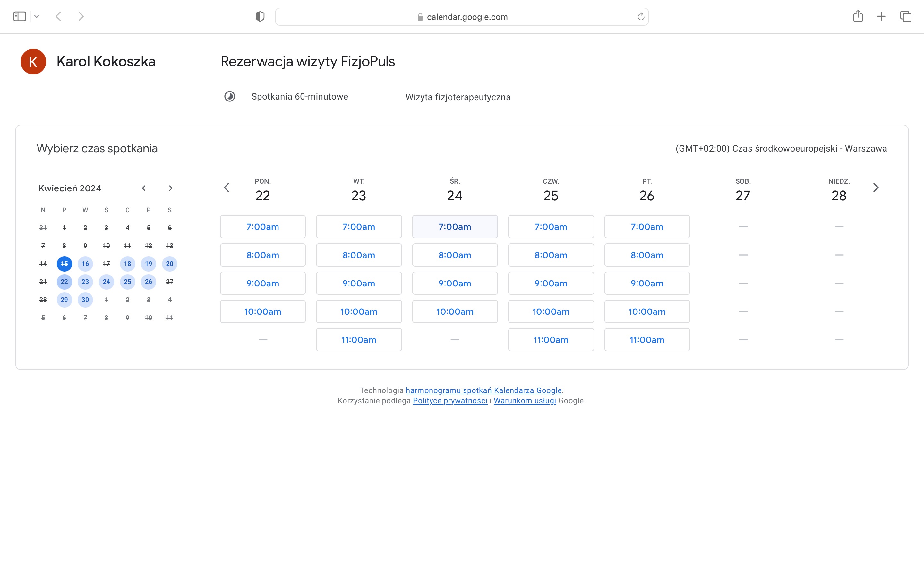The width and height of the screenshot is (924, 578).
Task: Click the Warszawa time zone text
Action: coord(781,149)
